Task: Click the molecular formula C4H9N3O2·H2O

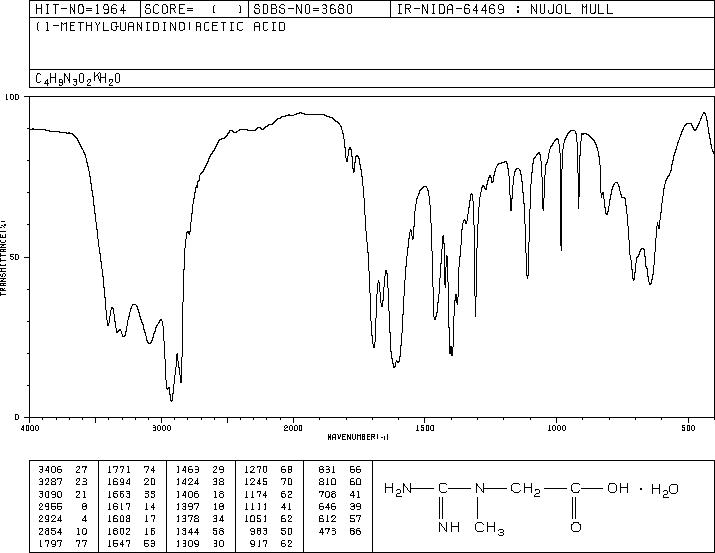Action: [78, 79]
